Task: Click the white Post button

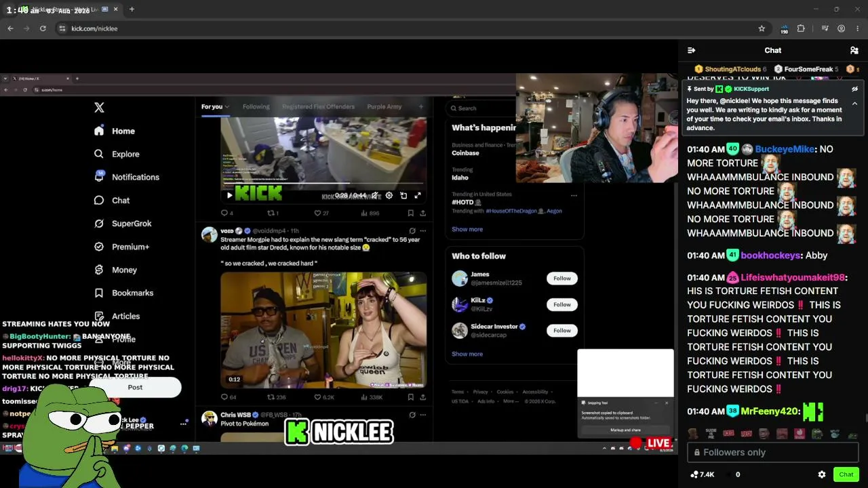Action: click(135, 387)
